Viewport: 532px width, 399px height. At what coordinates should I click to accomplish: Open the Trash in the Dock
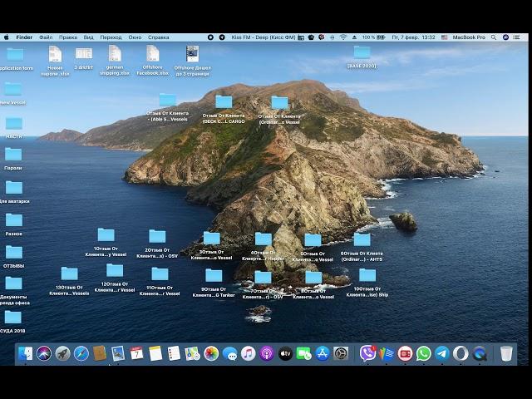pos(506,353)
